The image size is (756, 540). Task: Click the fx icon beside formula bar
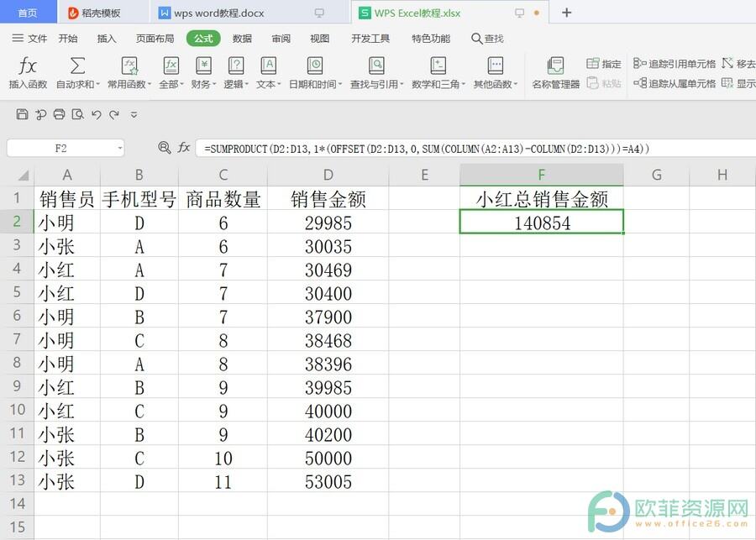(x=184, y=148)
